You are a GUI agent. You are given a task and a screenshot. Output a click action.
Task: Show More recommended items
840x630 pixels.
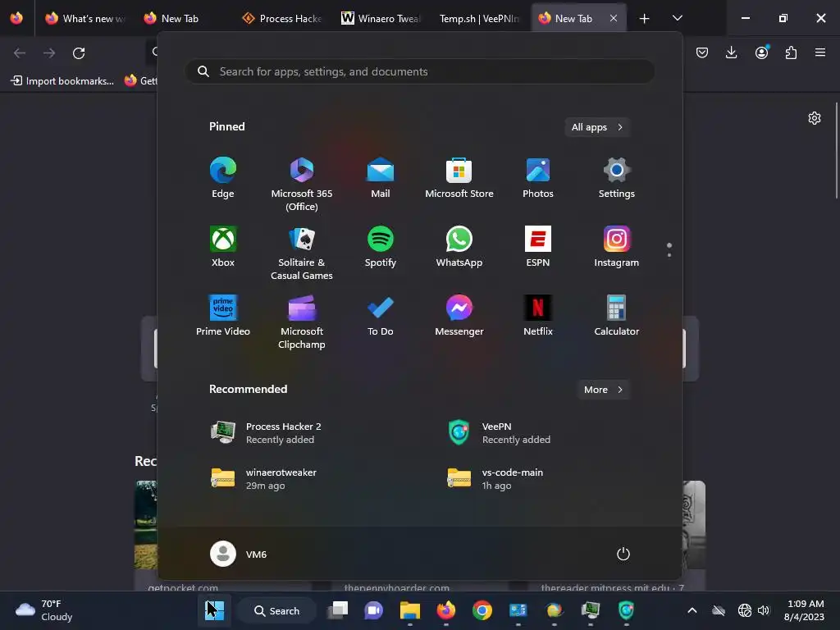click(603, 390)
